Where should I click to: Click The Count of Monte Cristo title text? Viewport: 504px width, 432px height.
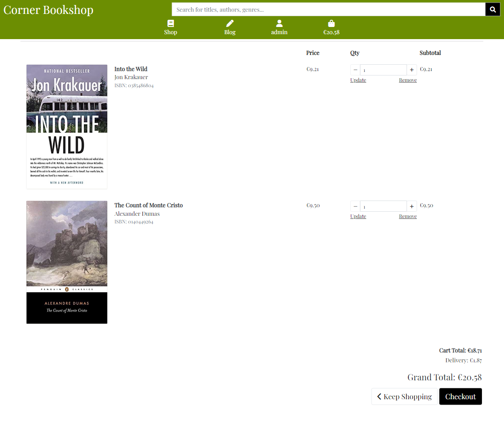pos(149,205)
